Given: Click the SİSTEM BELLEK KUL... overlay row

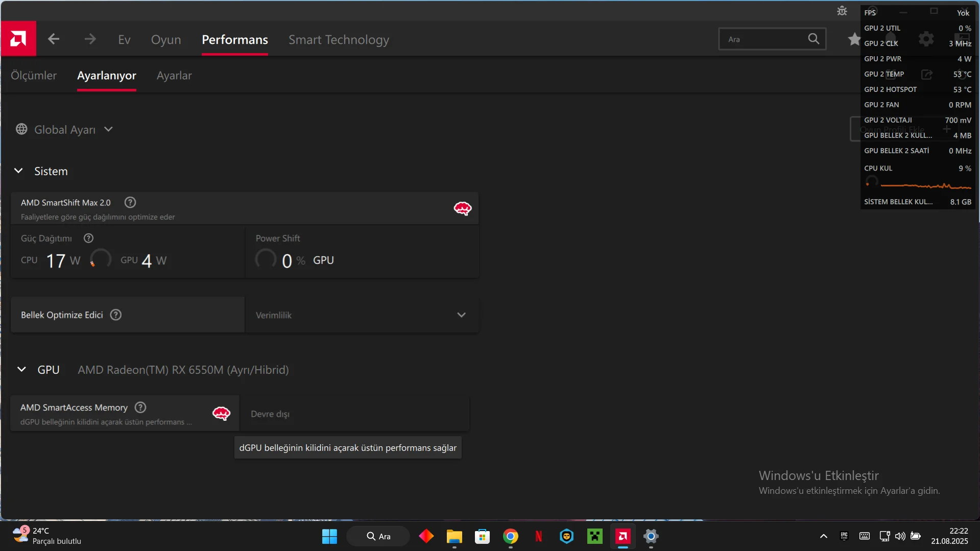Looking at the screenshot, I should tap(918, 202).
